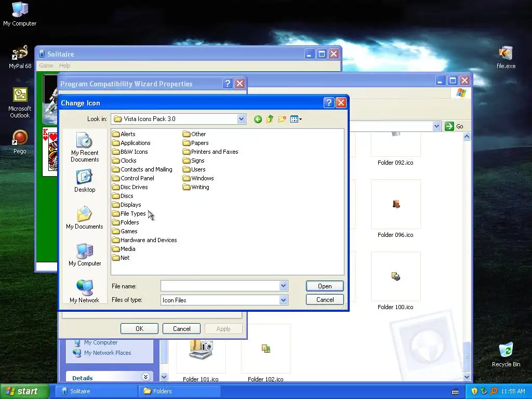Select the Printers and Faxes folder

210,152
